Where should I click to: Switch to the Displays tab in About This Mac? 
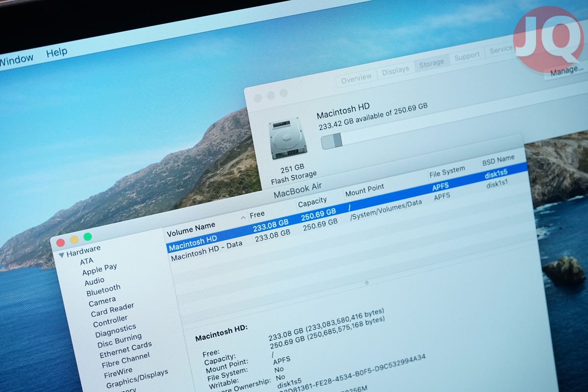395,71
